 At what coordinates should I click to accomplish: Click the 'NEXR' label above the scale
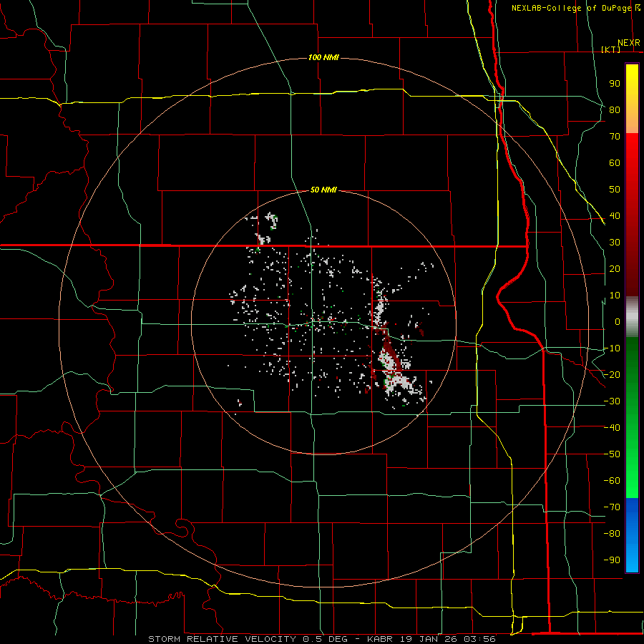pyautogui.click(x=629, y=43)
